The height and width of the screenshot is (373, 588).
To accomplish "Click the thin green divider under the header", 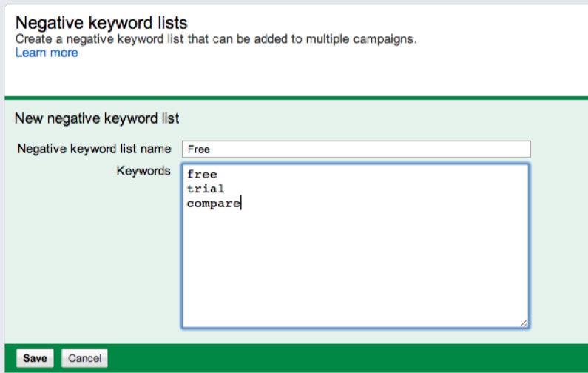I will 296,97.
